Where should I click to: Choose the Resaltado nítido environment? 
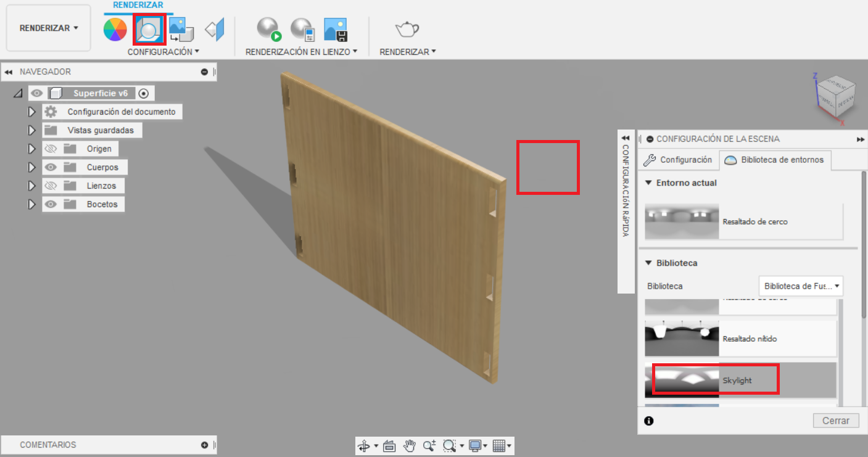(740, 339)
